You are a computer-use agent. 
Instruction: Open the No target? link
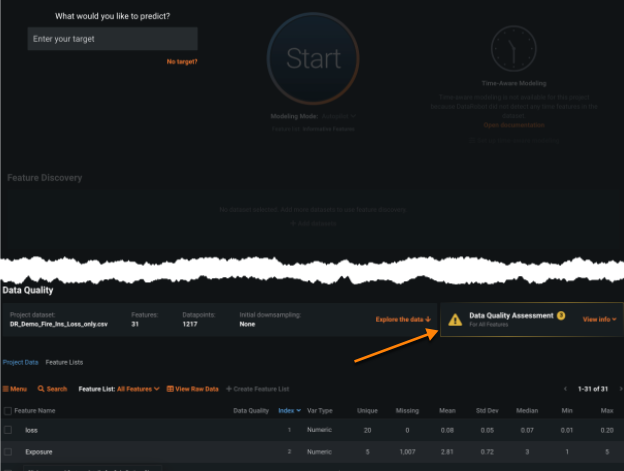click(182, 62)
